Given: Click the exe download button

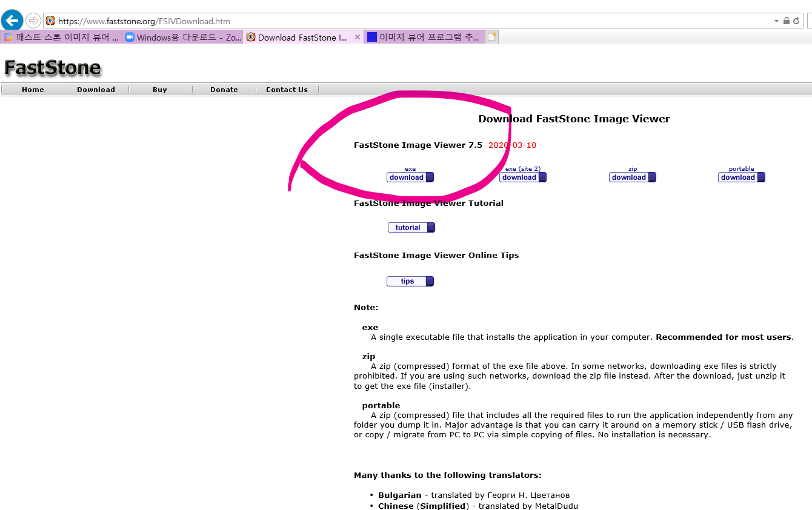Looking at the screenshot, I should point(410,177).
